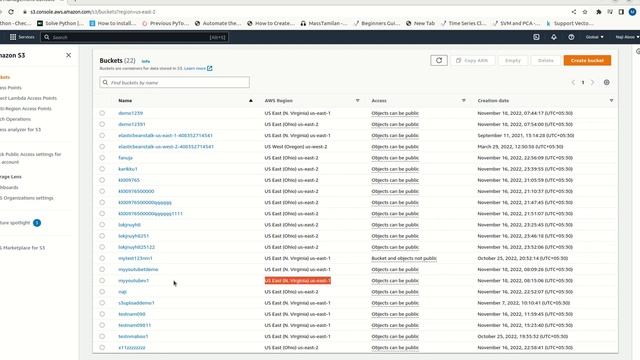Open the browser extensions puzzle icon
The height and width of the screenshot is (360, 640).
pos(598,12)
